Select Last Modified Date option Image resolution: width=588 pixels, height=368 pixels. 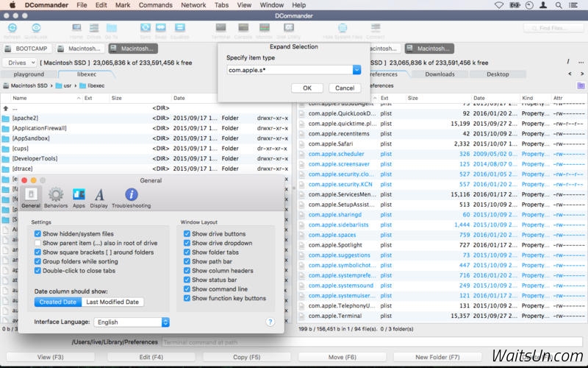pos(112,302)
